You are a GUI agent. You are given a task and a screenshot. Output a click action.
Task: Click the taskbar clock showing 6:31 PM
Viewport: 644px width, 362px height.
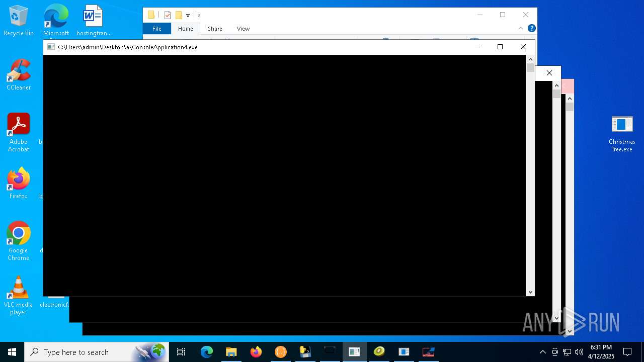(x=601, y=352)
